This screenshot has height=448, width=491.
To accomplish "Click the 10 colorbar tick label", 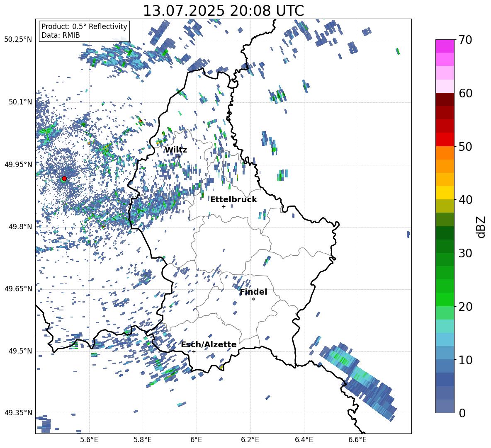I will tap(465, 360).
